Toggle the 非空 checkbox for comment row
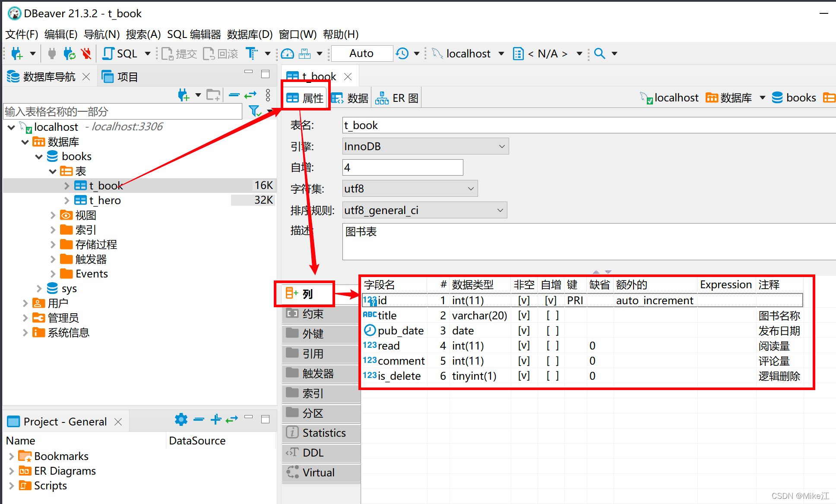Screen dimensions: 836x504 pos(524,361)
